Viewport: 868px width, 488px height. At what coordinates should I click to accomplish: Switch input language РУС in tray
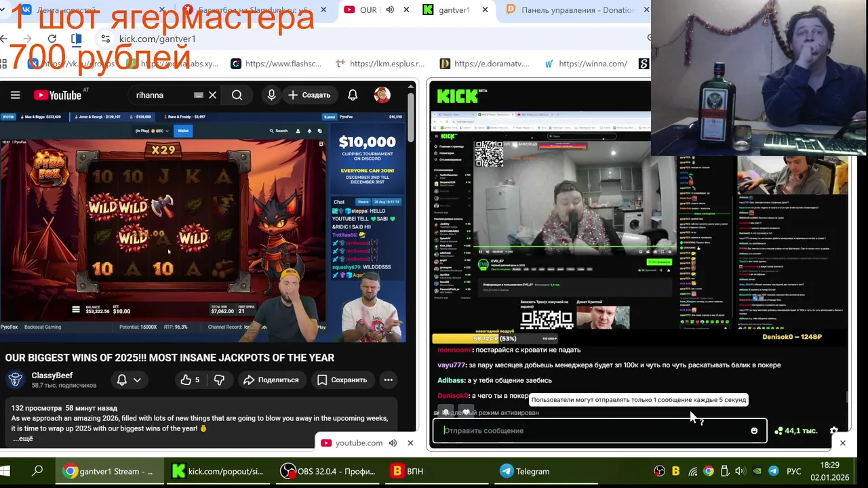[x=793, y=471]
